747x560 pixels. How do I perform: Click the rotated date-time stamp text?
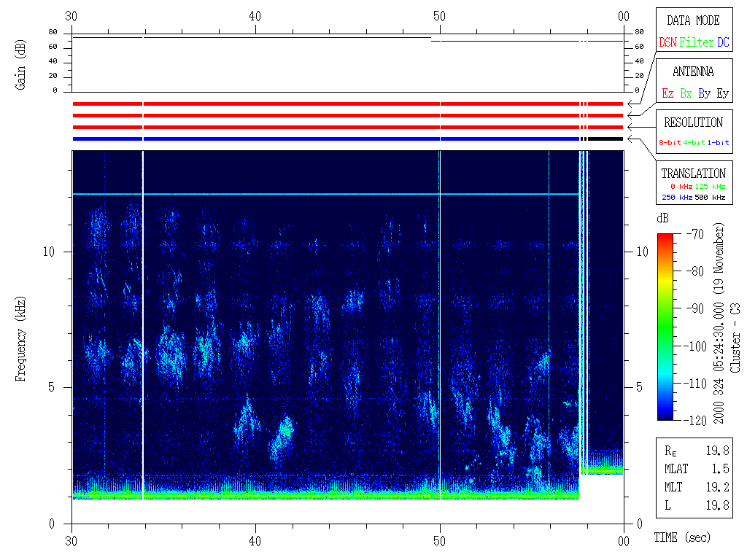[719, 323]
